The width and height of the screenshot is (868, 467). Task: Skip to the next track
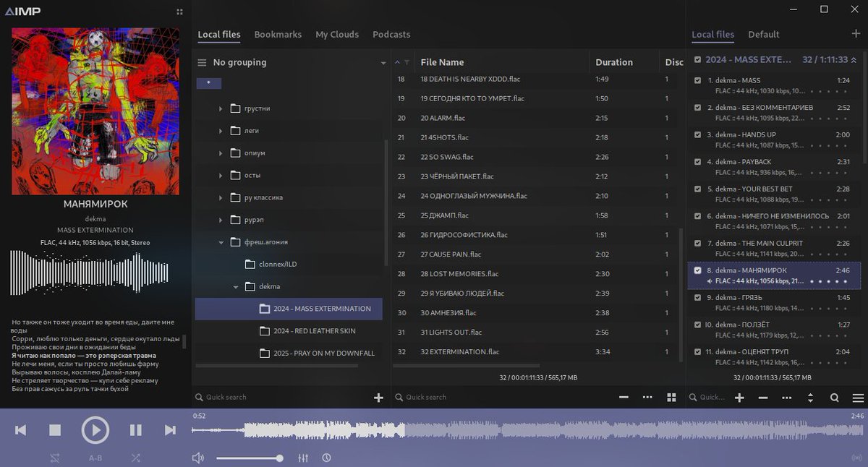170,430
